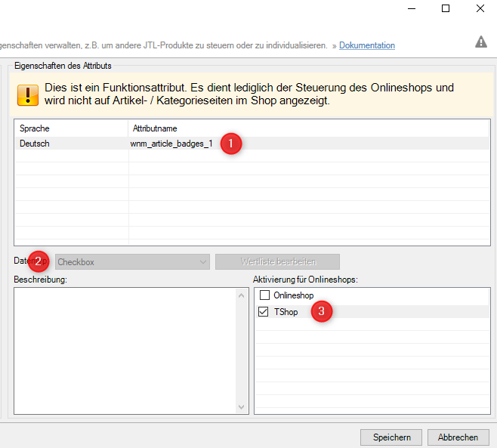Enable the Onlineshop checkbox
Image resolution: width=497 pixels, height=448 pixels.
tap(264, 295)
